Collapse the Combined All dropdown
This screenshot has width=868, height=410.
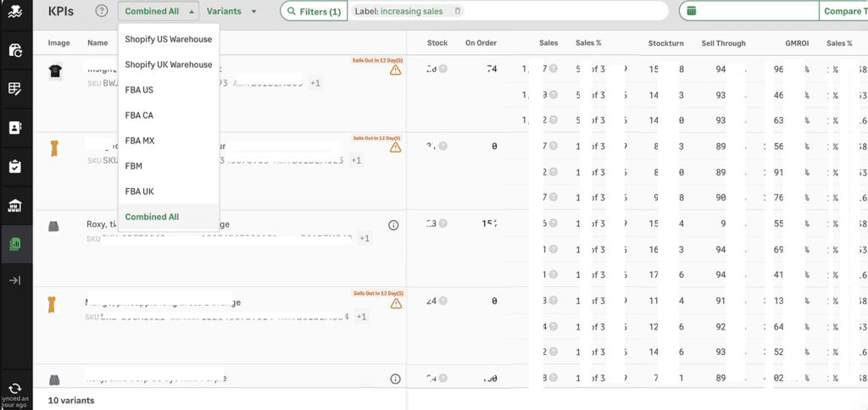pos(159,11)
